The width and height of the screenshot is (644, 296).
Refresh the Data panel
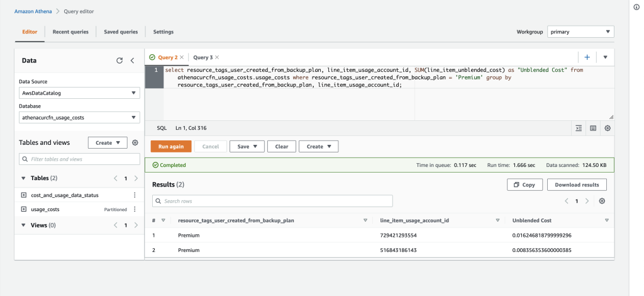click(x=119, y=60)
